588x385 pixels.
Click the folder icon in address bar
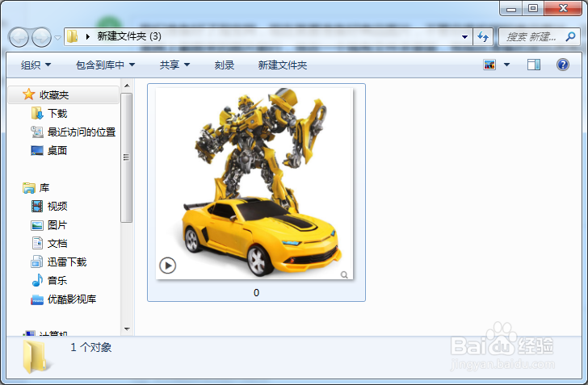[x=73, y=36]
